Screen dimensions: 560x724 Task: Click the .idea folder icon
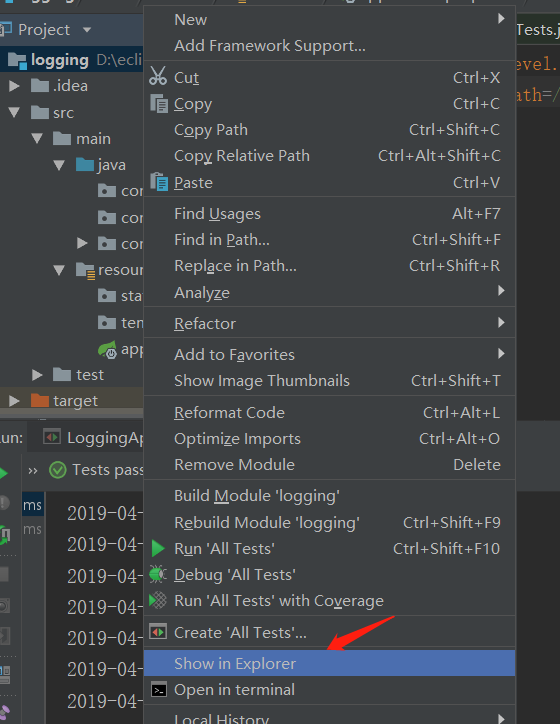(40, 85)
